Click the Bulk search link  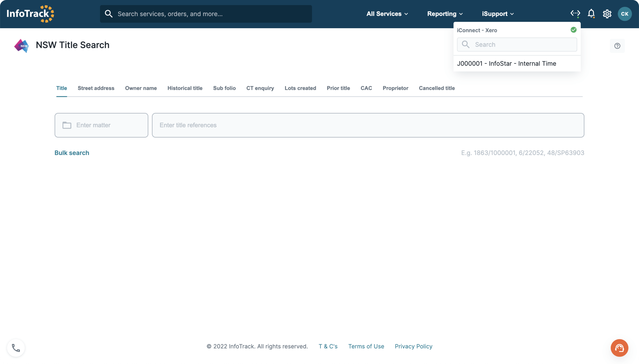tap(72, 153)
